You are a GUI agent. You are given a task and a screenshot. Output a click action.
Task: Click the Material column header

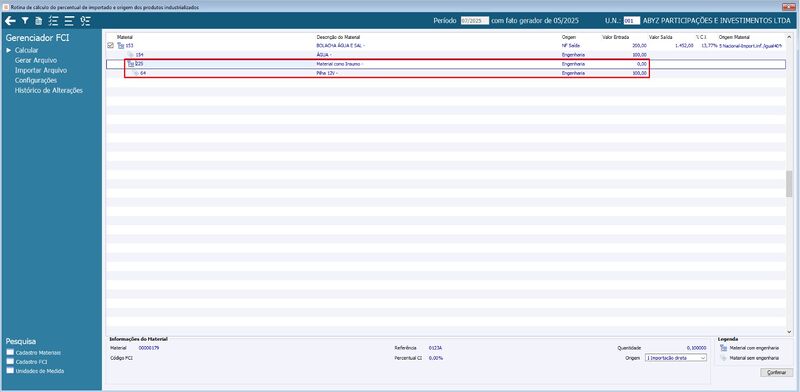tap(124, 37)
